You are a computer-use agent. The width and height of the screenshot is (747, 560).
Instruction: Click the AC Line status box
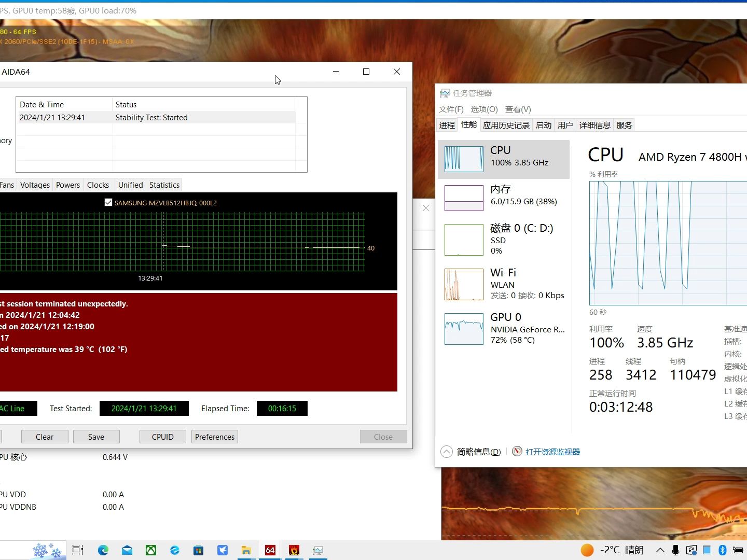(x=18, y=409)
